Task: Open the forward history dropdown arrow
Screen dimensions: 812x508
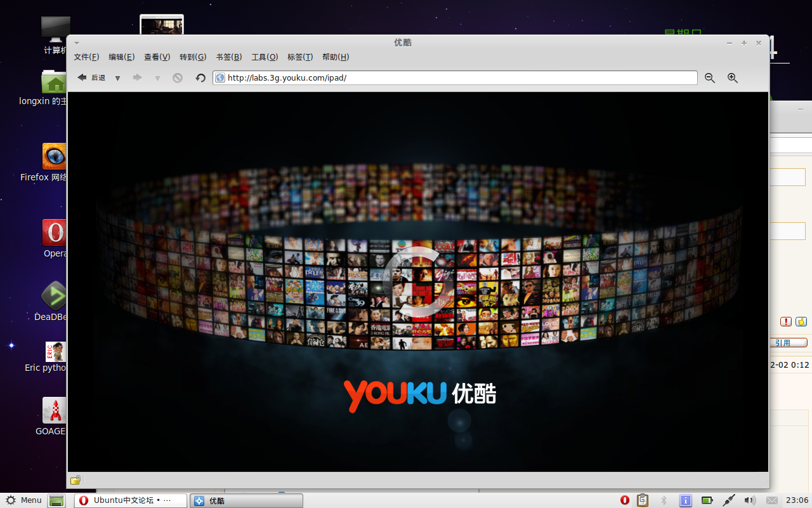Action: tap(157, 78)
